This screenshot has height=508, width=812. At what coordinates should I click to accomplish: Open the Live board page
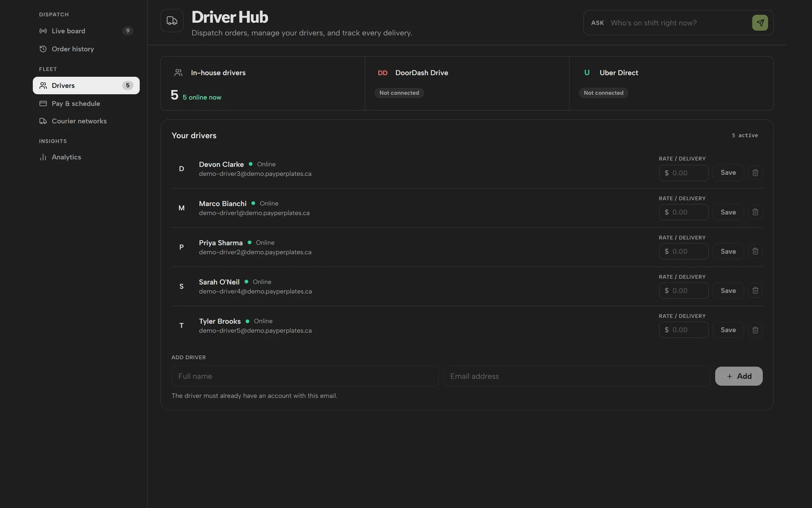pos(86,31)
